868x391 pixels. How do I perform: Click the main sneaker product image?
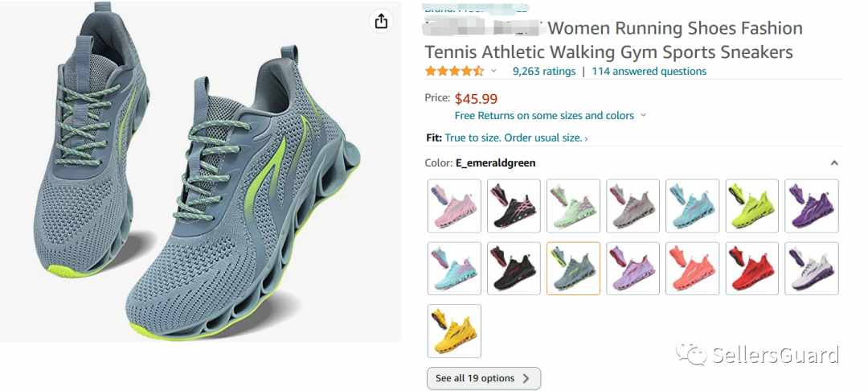(x=200, y=171)
